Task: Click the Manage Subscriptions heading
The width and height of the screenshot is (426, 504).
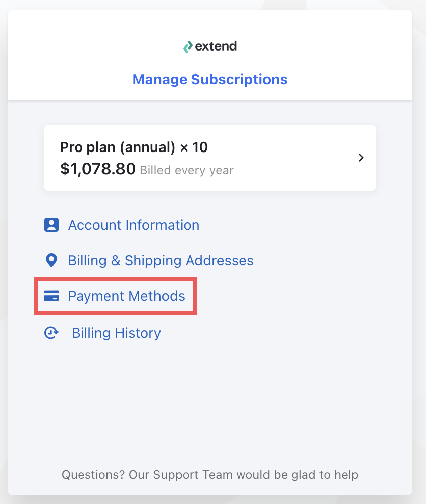Action: [x=210, y=79]
